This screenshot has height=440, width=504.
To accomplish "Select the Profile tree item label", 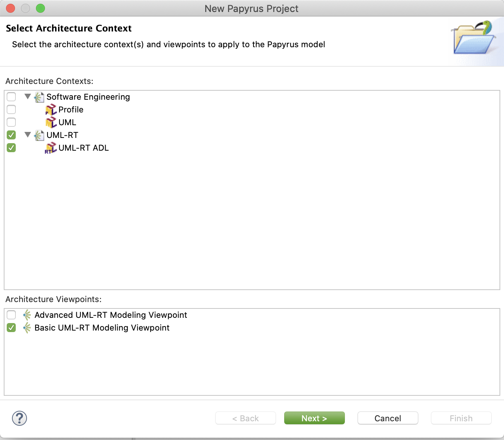I will (x=71, y=110).
